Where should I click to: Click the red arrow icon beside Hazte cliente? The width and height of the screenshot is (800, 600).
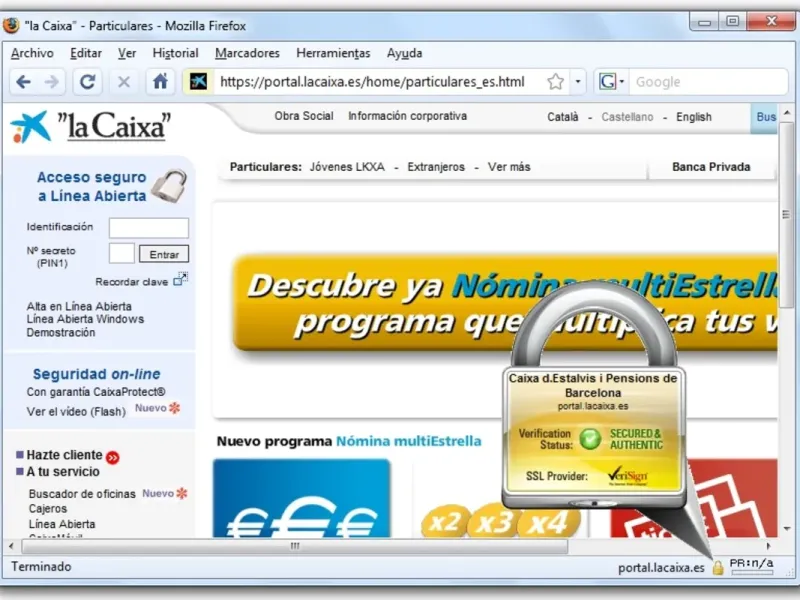(113, 457)
